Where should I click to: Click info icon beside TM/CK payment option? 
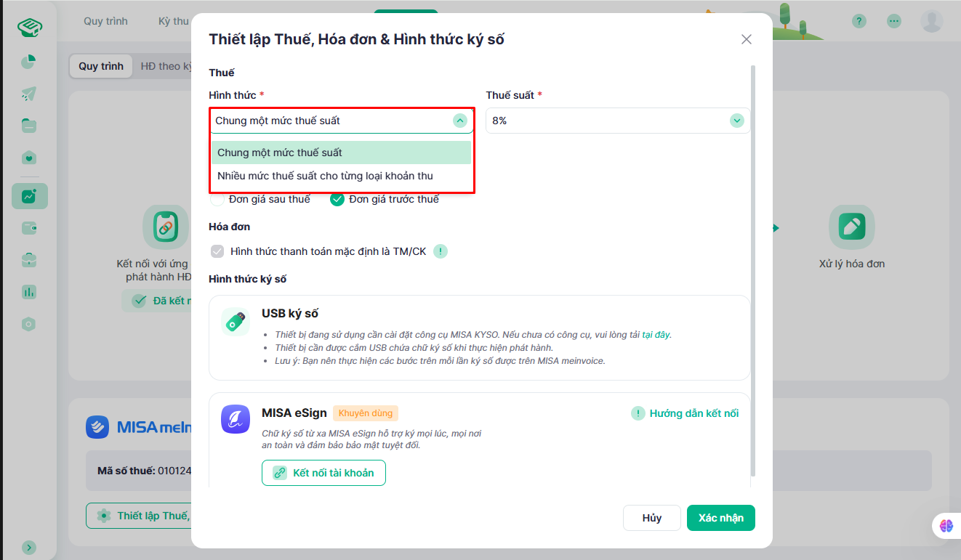pyautogui.click(x=441, y=251)
